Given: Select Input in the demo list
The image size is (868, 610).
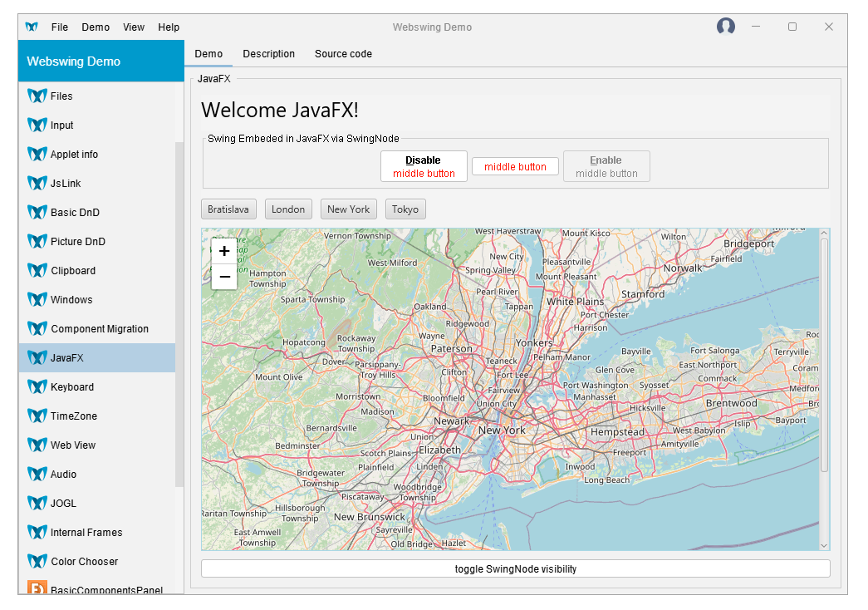Looking at the screenshot, I should coord(97,125).
